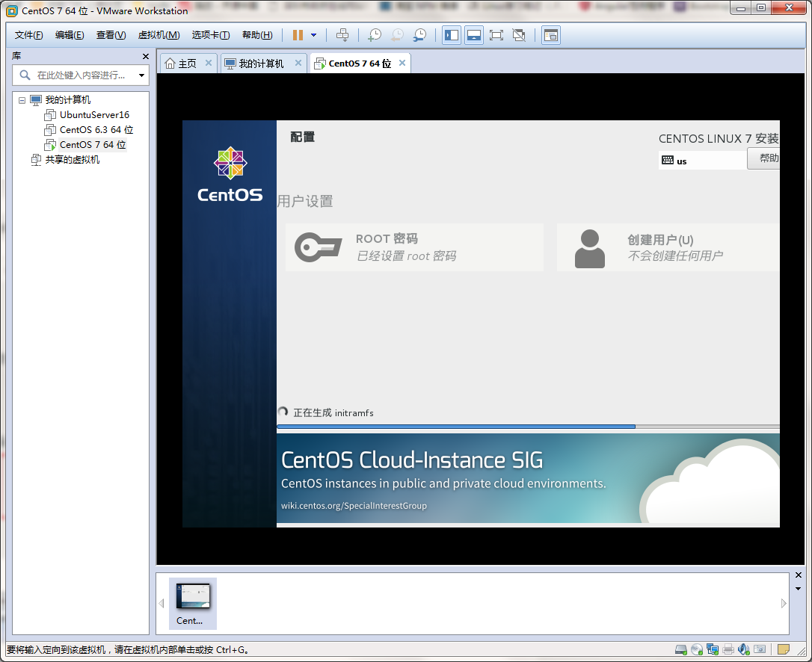Screen dimensions: 812x662
Task: Click the CentOS logo in the installer sidebar
Action: click(x=230, y=174)
